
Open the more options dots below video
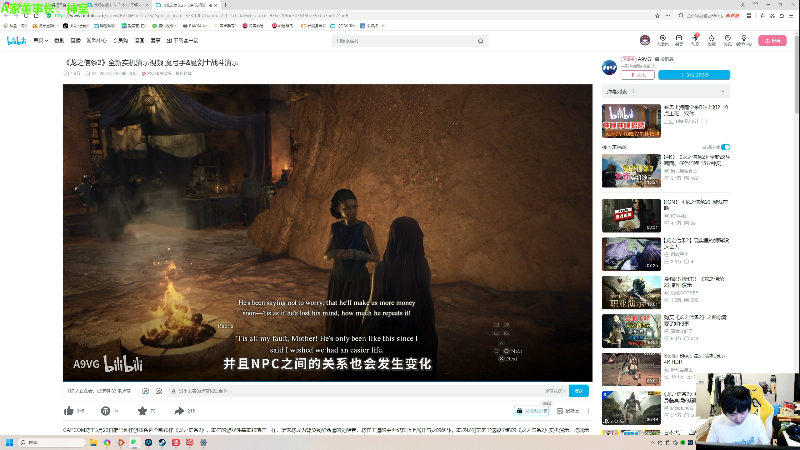[x=588, y=411]
